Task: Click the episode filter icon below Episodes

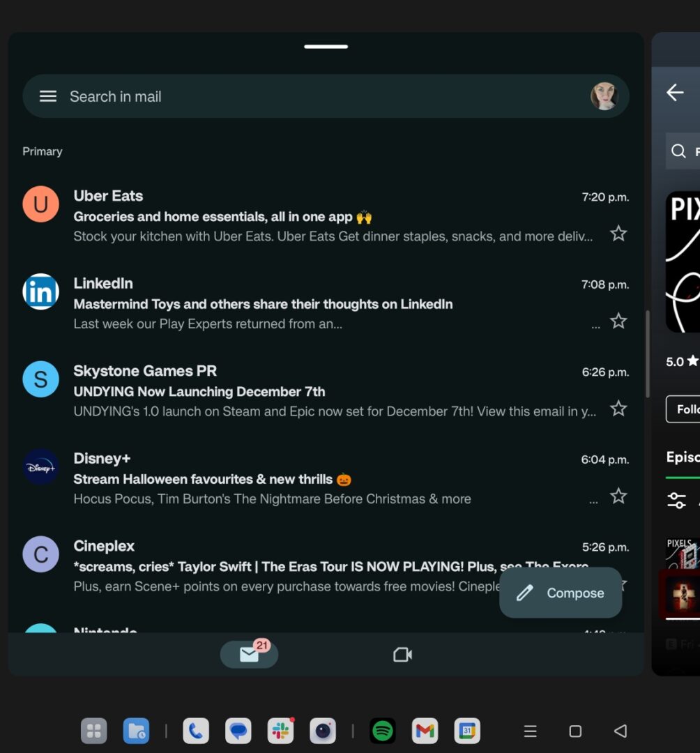Action: coord(677,499)
